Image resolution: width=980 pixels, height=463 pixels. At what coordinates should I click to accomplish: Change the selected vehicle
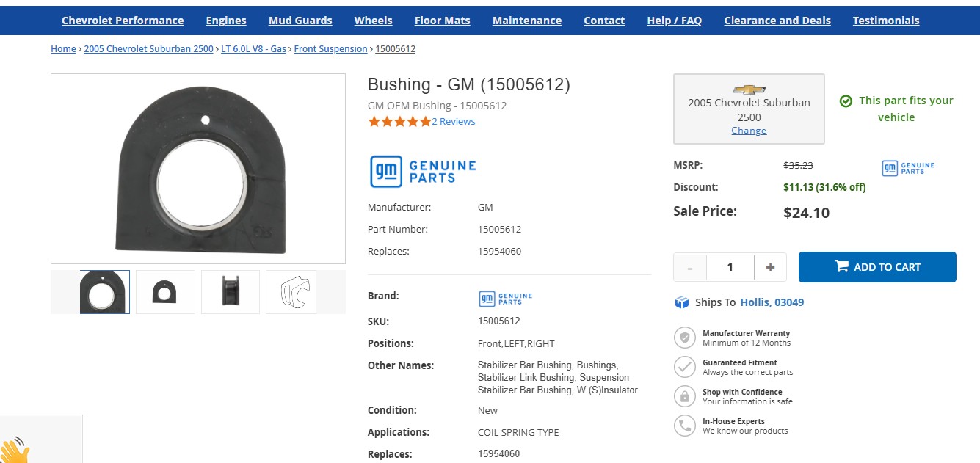(749, 131)
